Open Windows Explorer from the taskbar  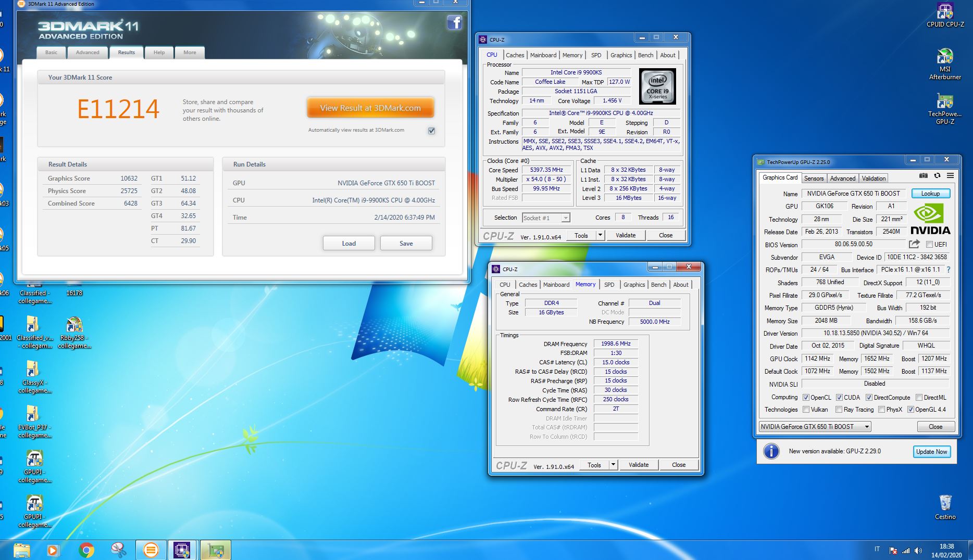21,550
